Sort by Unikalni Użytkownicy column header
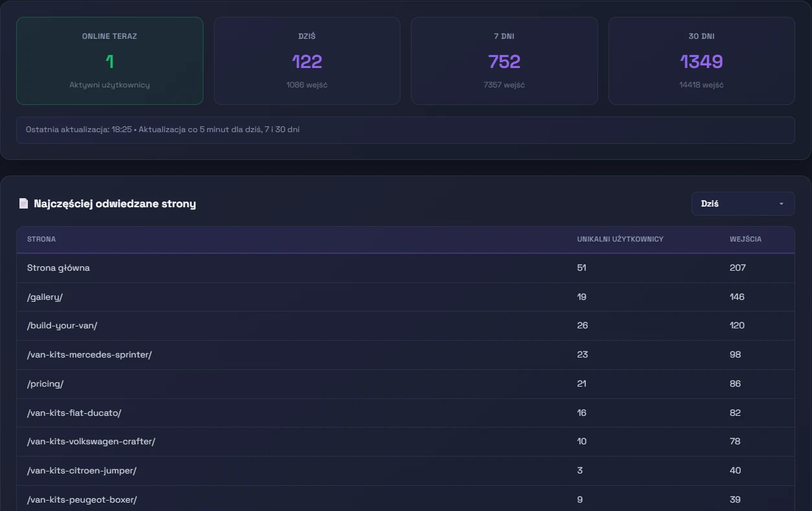The image size is (812, 511). (620, 239)
